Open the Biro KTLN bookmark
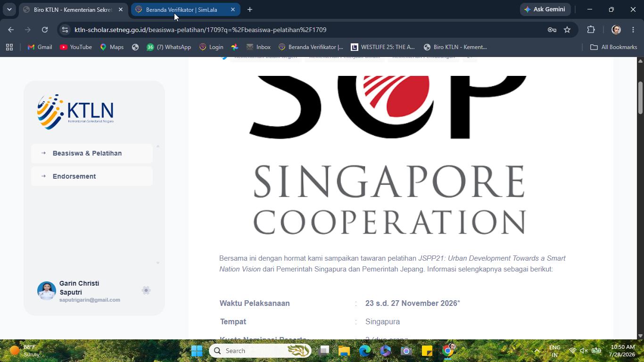This screenshot has height=362, width=644. point(455,47)
